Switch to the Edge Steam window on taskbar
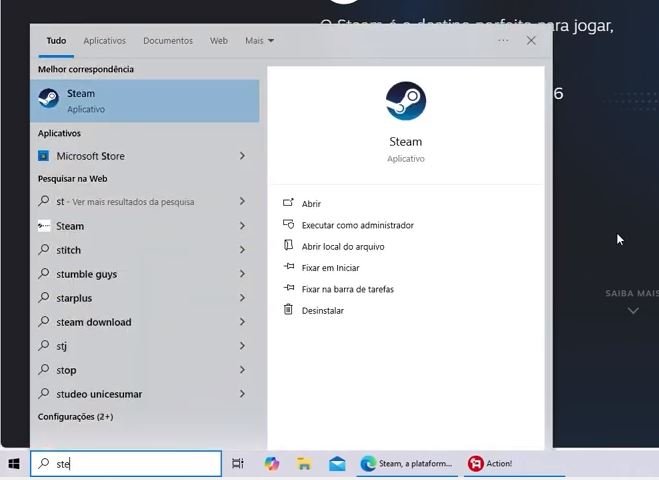Viewport: 659px width, 480px height. (407, 464)
